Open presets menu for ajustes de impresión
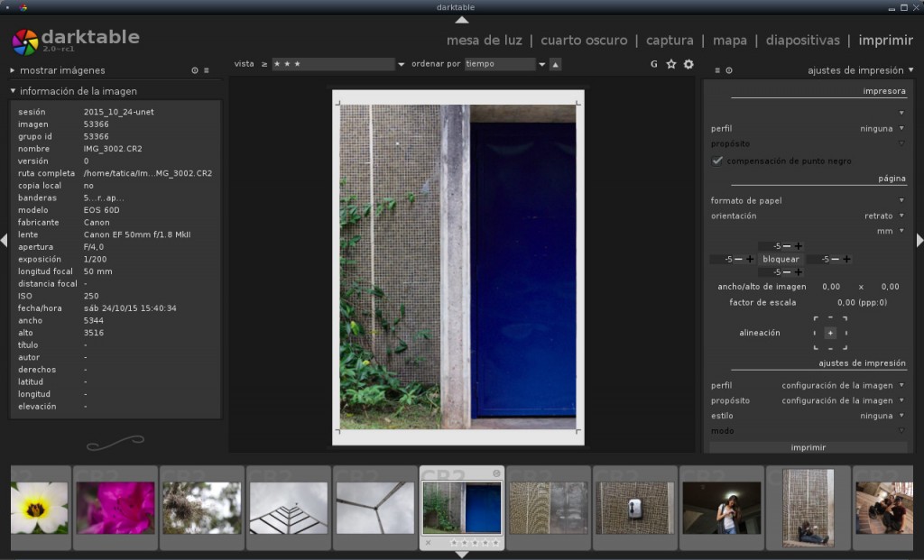 pos(717,70)
